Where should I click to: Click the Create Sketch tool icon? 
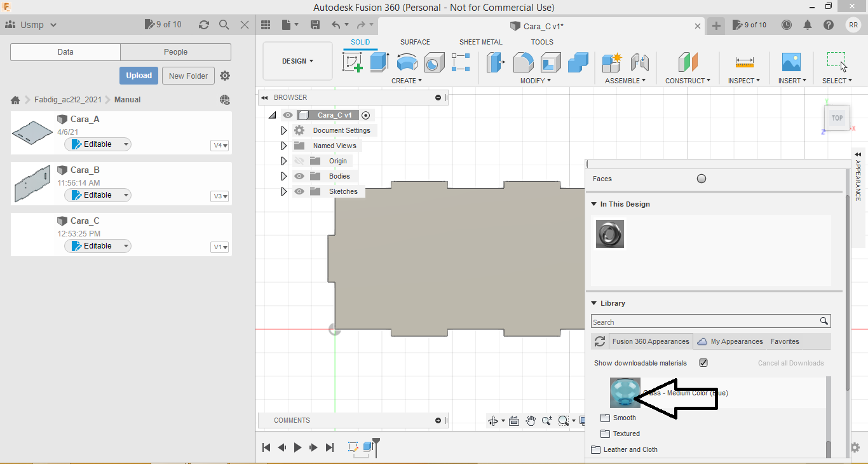352,62
